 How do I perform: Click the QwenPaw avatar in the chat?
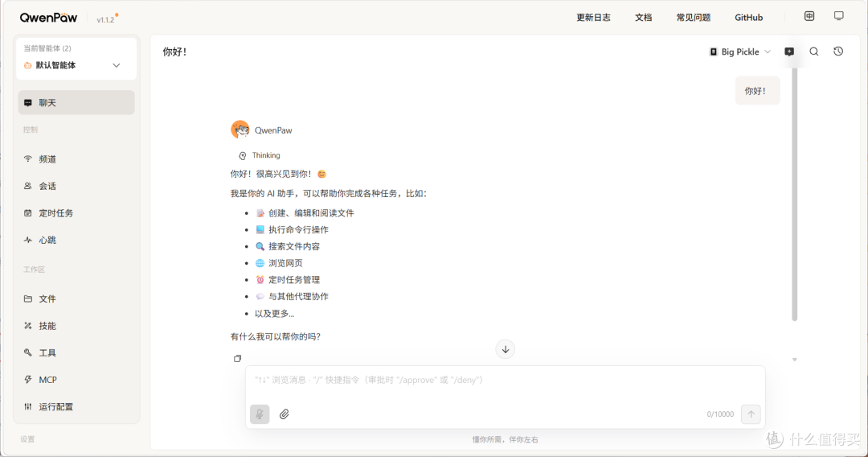point(240,130)
